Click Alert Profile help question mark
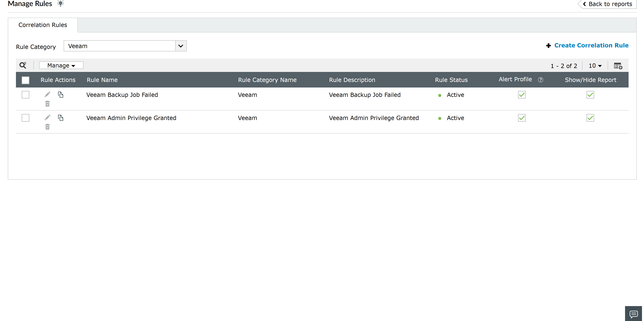 pyautogui.click(x=540, y=80)
